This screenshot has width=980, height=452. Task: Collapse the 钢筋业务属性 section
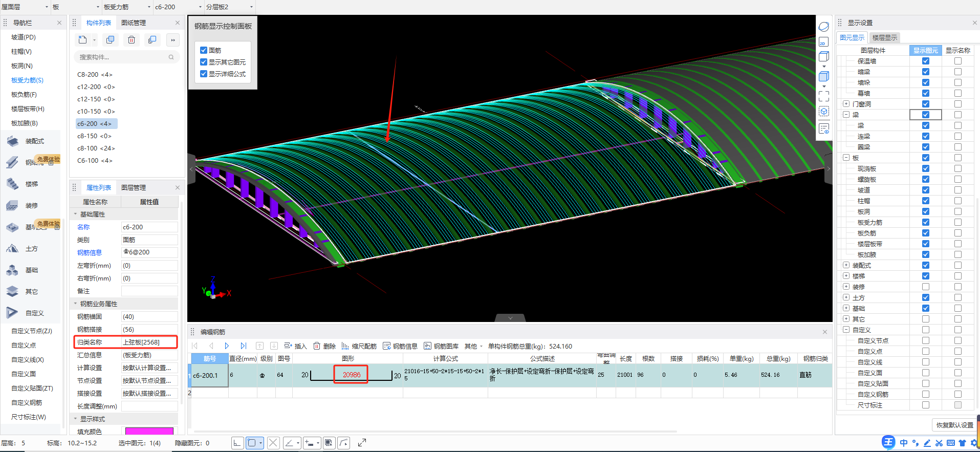[76, 304]
